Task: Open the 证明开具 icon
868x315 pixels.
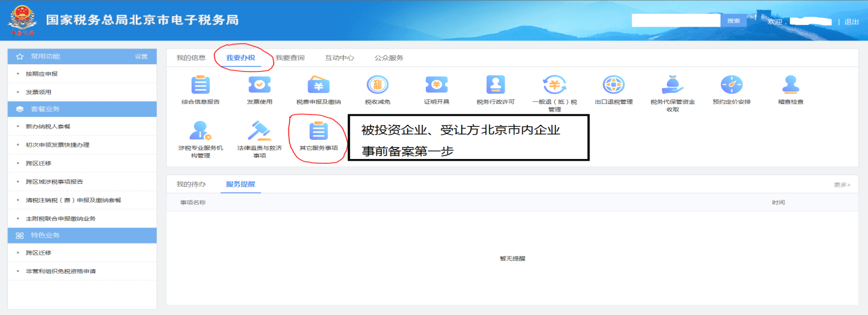Action: click(436, 85)
